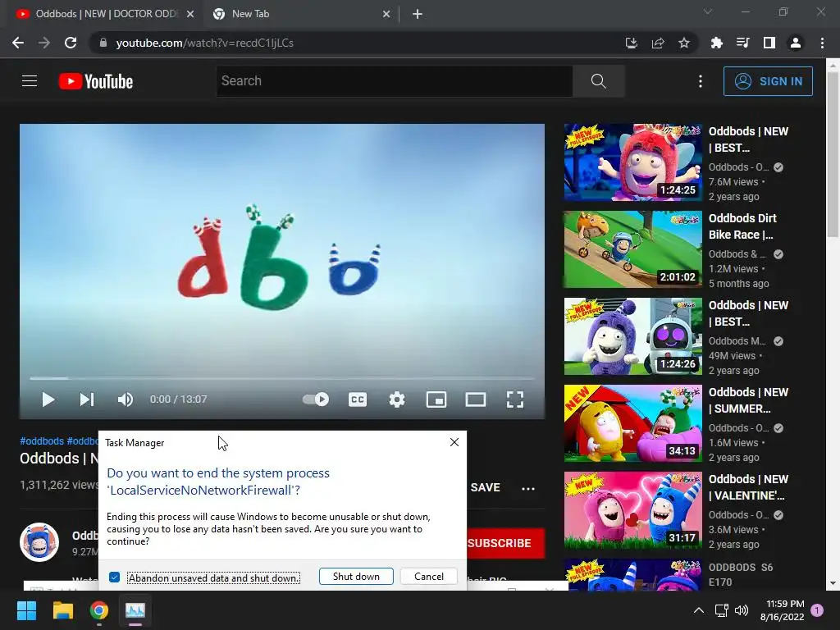Open a new browser tab
The width and height of the screenshot is (840, 630).
[x=418, y=14]
